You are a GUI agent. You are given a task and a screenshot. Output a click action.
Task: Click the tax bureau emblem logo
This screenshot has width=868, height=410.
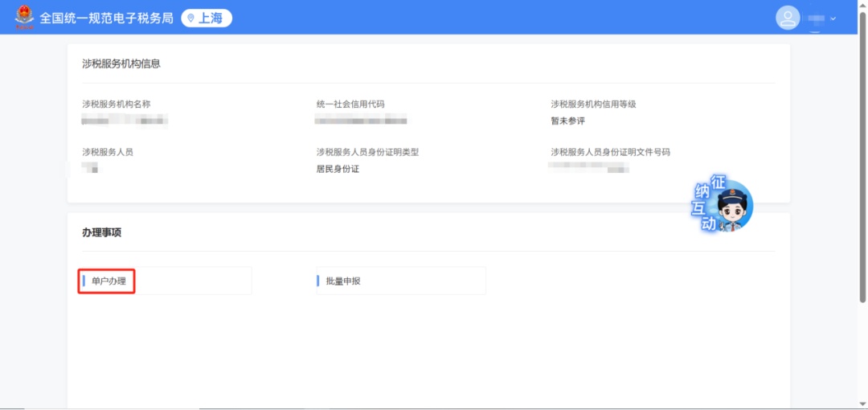(x=25, y=17)
